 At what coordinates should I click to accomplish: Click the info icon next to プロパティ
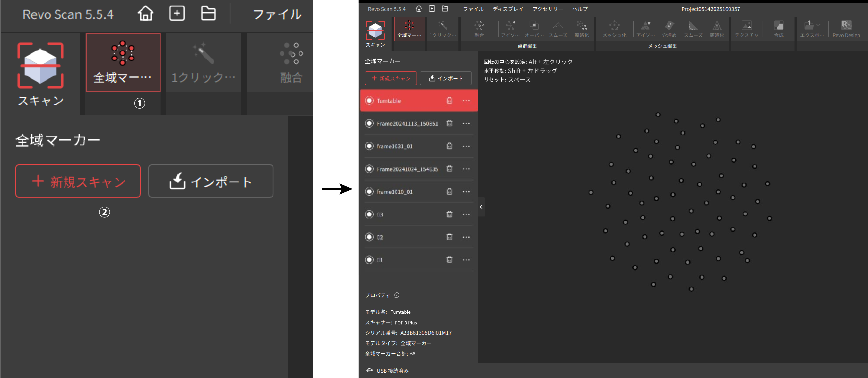pyautogui.click(x=397, y=295)
